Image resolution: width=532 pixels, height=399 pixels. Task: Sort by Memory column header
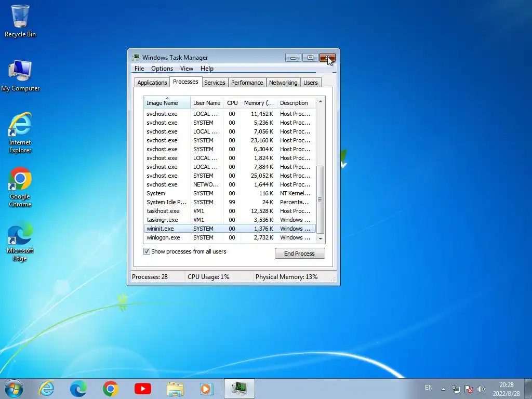click(259, 103)
